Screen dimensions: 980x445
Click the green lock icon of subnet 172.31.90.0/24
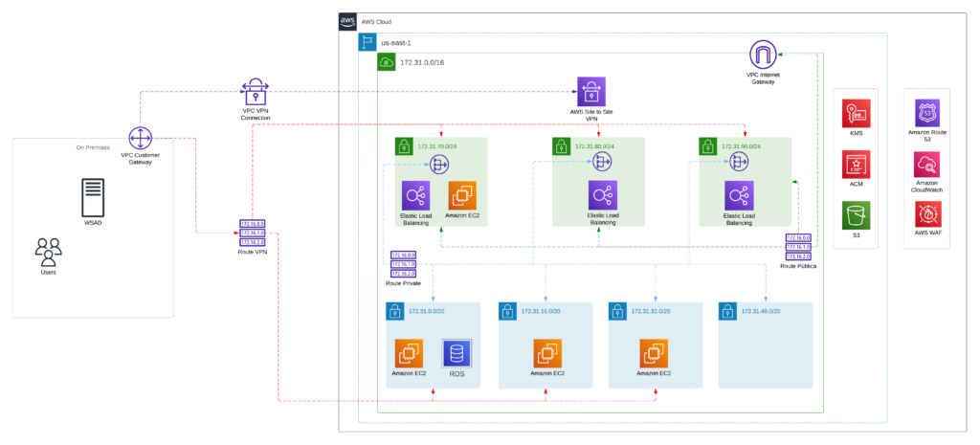707,146
